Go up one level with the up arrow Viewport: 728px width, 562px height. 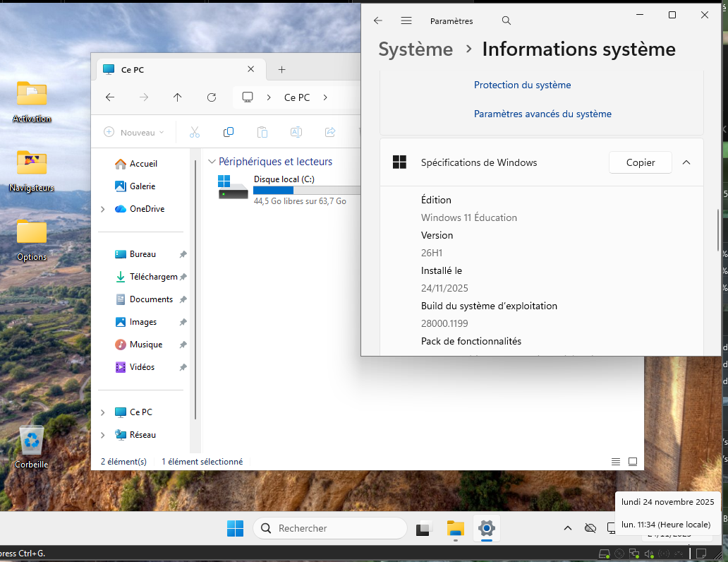[178, 97]
